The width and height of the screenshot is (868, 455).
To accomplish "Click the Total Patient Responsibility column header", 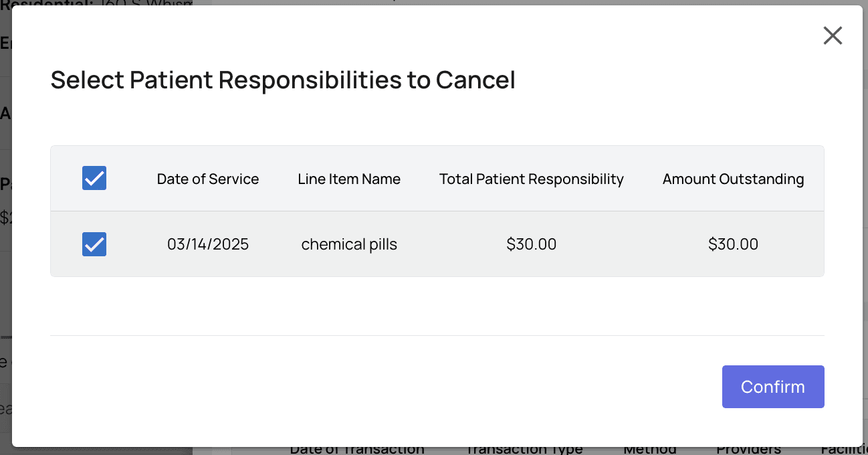I will (x=531, y=179).
